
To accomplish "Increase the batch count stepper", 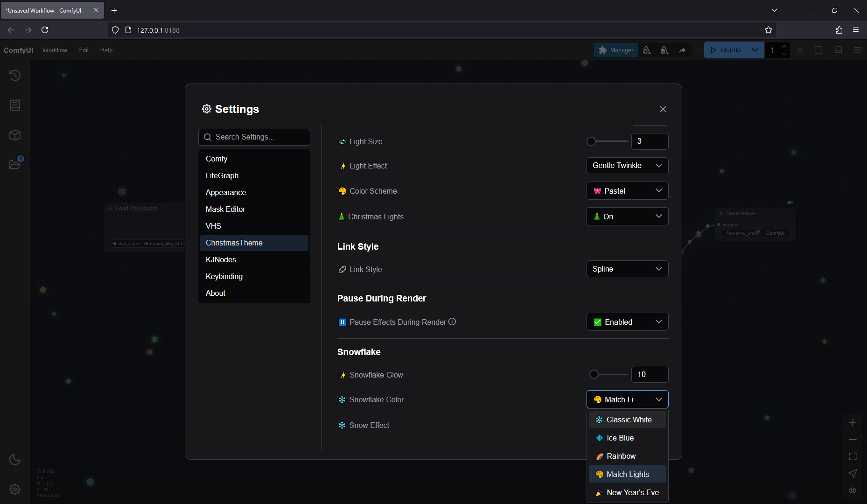I will (784, 46).
